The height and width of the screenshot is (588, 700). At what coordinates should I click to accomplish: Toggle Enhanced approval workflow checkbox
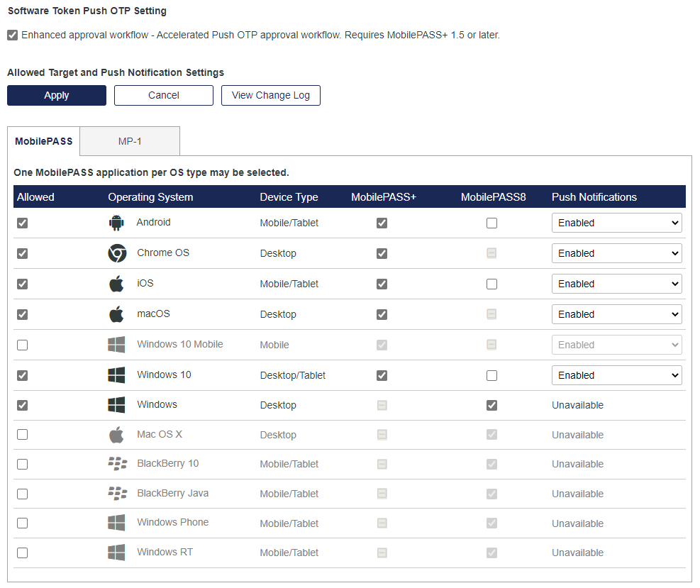pyautogui.click(x=13, y=35)
